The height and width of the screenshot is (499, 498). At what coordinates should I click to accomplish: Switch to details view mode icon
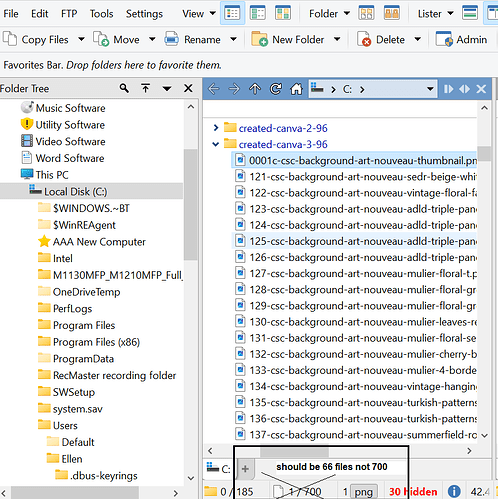[232, 13]
